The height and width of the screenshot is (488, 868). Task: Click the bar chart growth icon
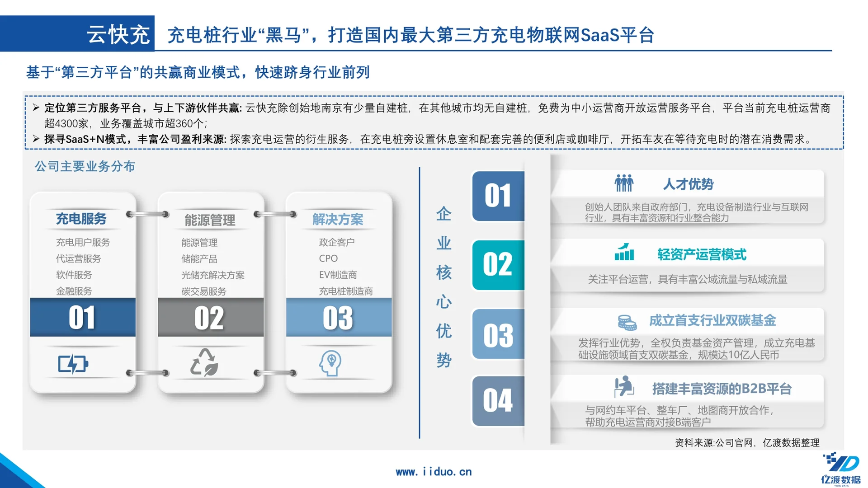tap(624, 252)
